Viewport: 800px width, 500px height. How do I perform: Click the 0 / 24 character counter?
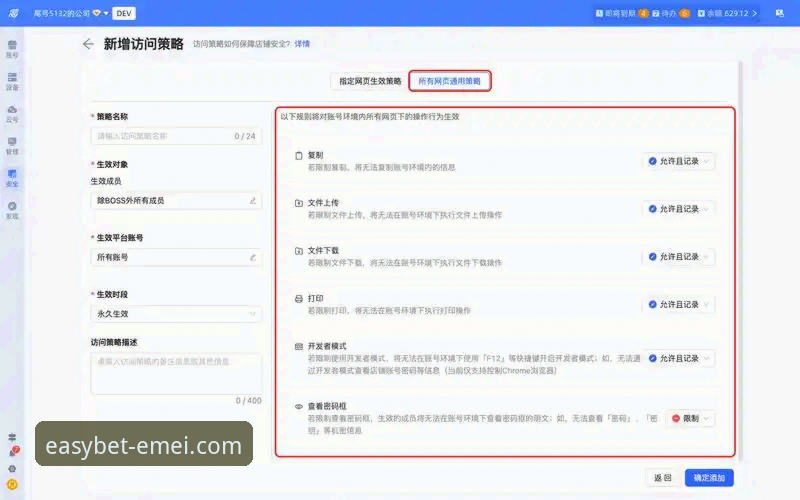click(x=245, y=136)
